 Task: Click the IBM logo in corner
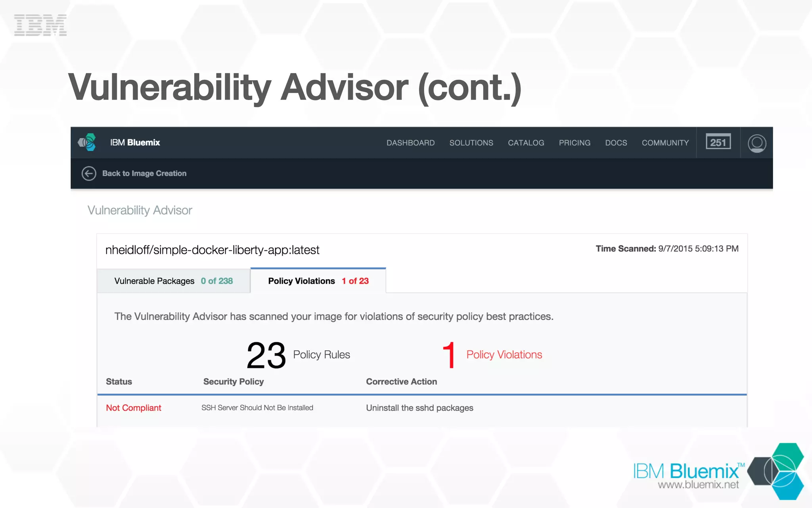point(40,25)
